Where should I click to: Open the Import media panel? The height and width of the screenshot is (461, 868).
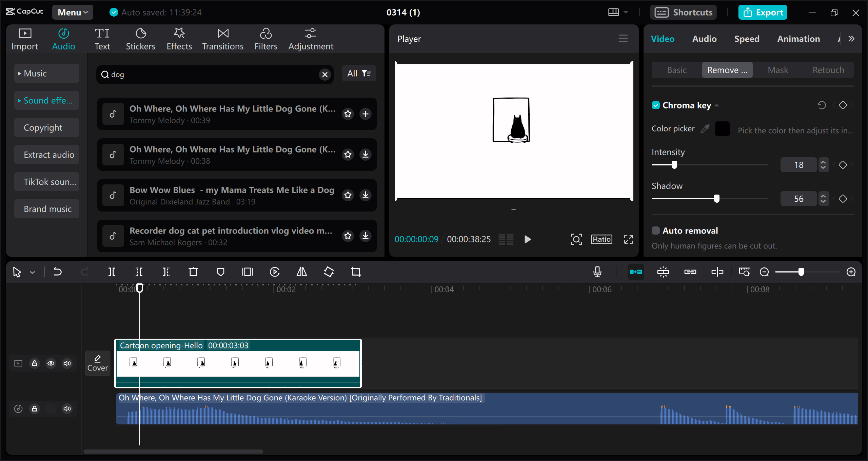click(25, 39)
